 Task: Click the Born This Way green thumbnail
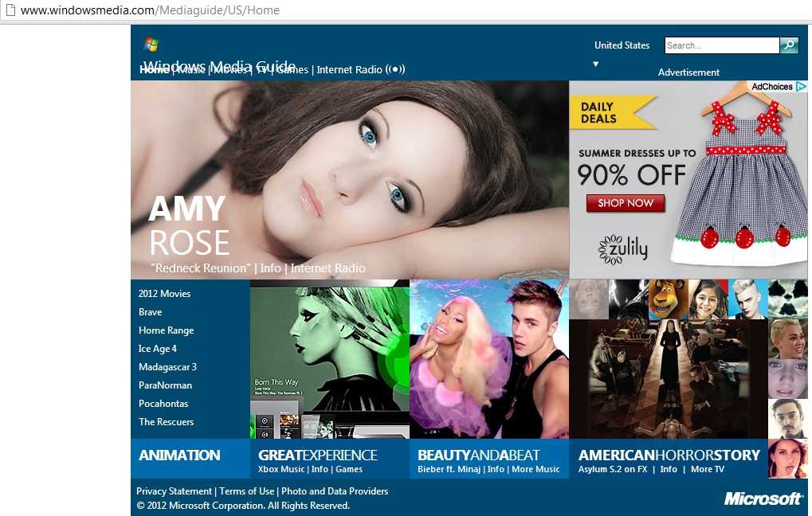330,359
